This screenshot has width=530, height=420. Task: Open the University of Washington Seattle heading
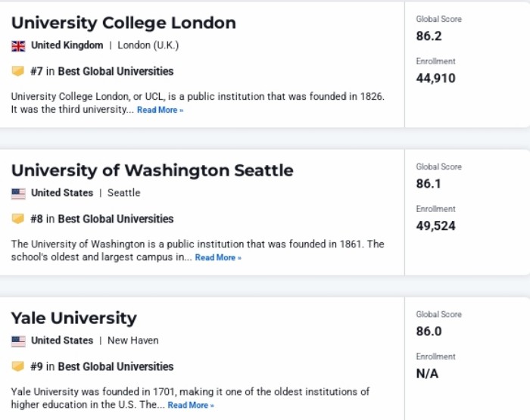point(152,170)
